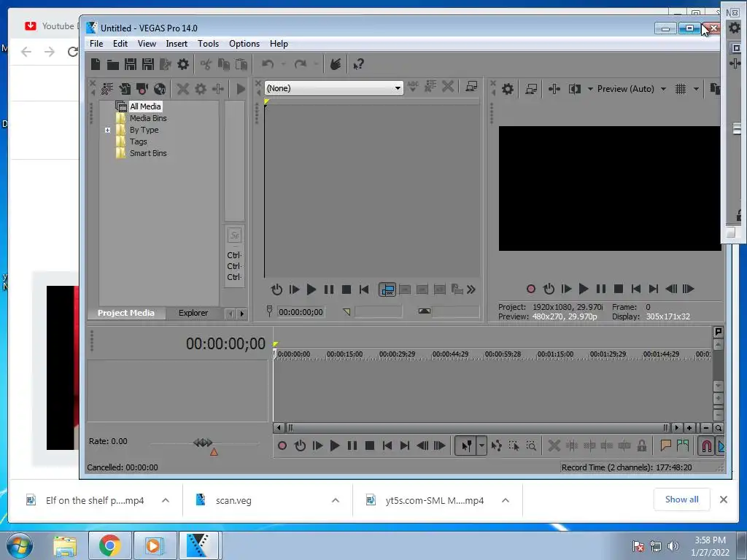Create a new project with the New icon

coord(96,64)
